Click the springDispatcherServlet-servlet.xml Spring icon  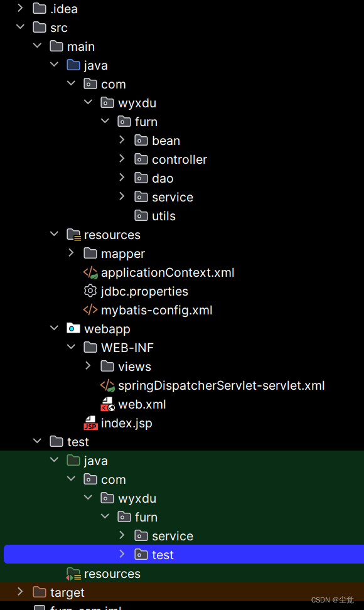(x=107, y=385)
